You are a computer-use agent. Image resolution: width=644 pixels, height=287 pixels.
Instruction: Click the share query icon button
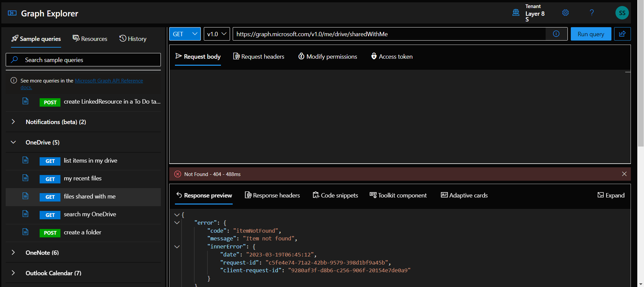tap(622, 34)
